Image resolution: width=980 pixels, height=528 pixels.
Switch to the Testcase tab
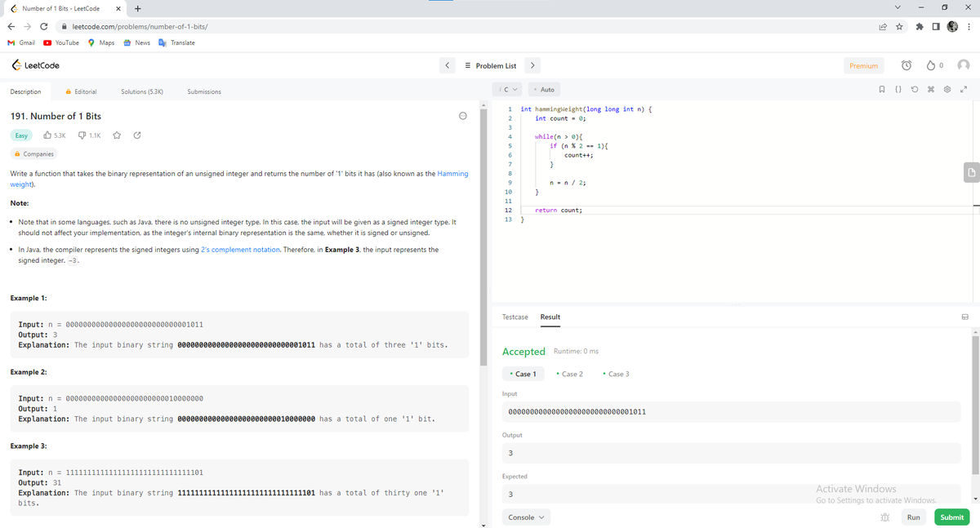point(514,317)
